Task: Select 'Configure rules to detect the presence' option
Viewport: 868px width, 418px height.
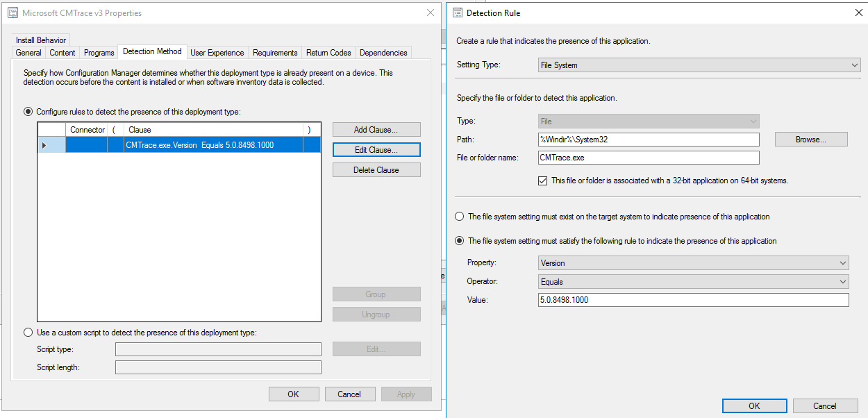Action: (28, 111)
